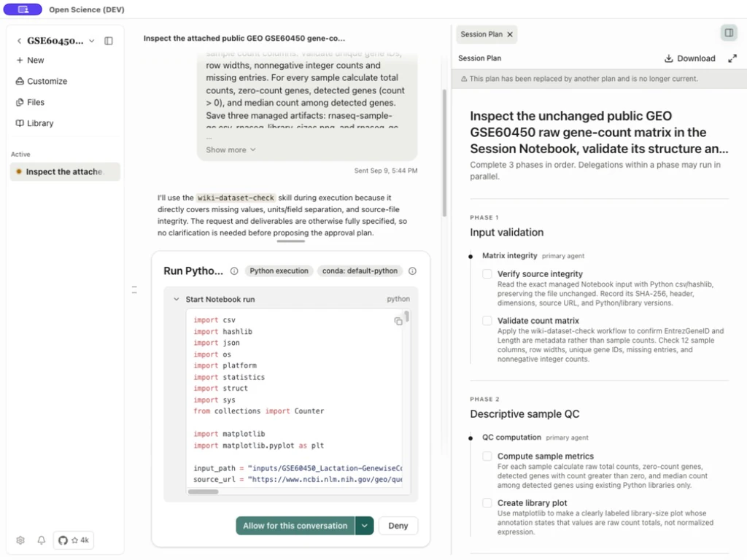Check the Validate count matrix checkbox
Image resolution: width=747 pixels, height=560 pixels.
487,321
